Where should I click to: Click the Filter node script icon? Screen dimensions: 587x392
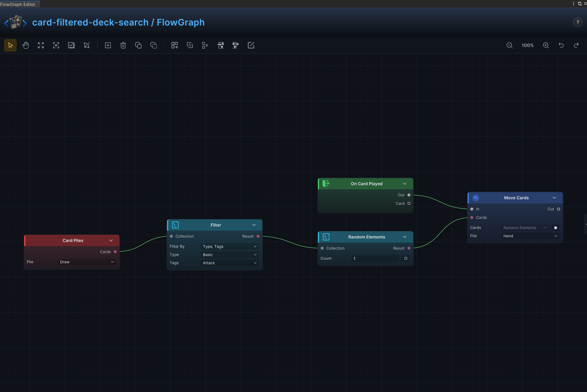[175, 225]
